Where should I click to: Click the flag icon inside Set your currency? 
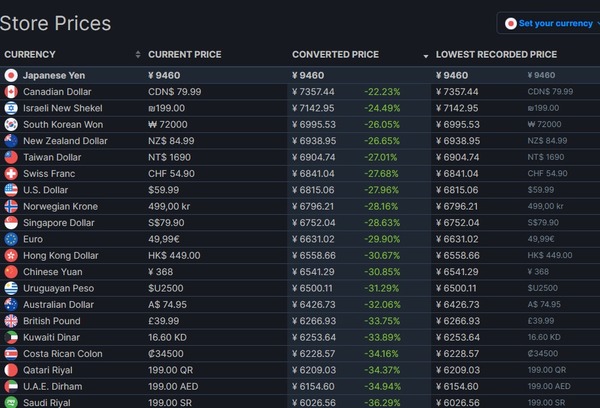tap(510, 24)
